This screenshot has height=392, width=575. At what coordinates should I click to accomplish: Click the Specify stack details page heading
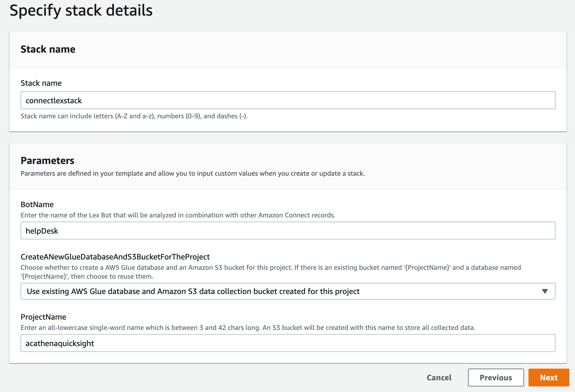click(x=81, y=11)
